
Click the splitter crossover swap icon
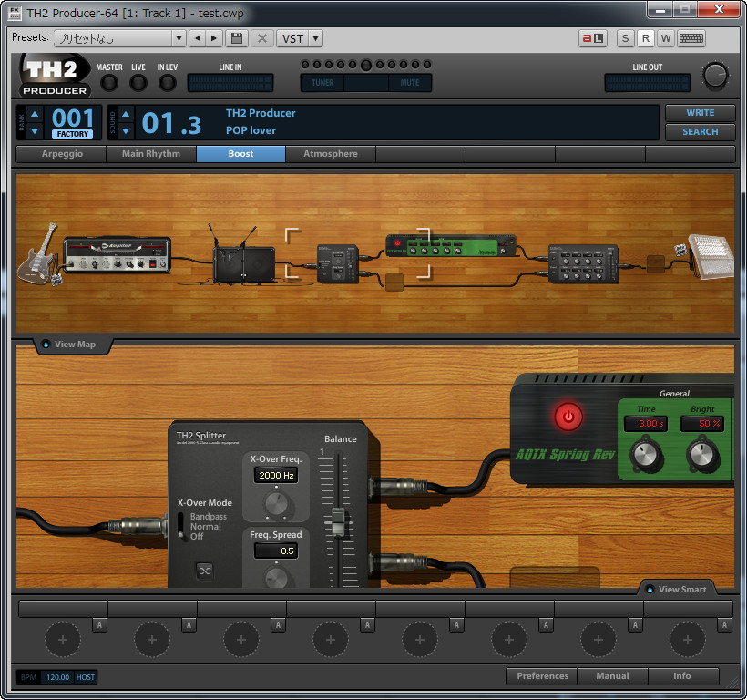click(204, 571)
